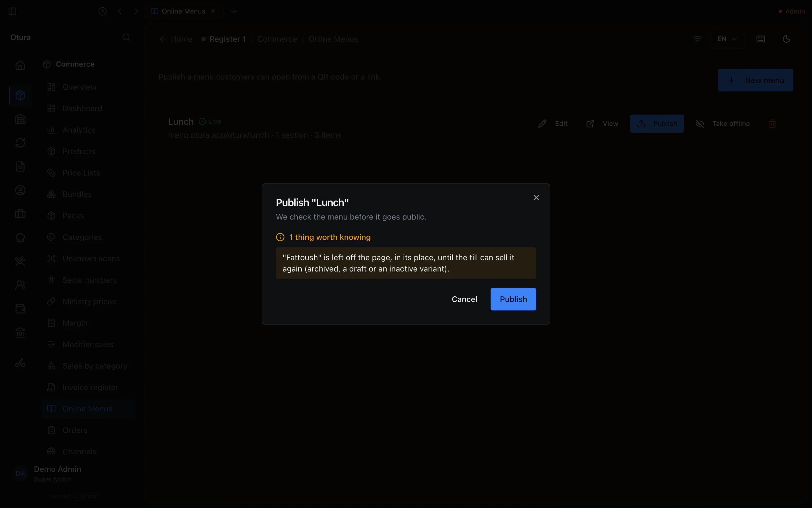Viewport: 812px width, 508px height.
Task: Take the Lunch menu offline
Action: click(x=722, y=124)
